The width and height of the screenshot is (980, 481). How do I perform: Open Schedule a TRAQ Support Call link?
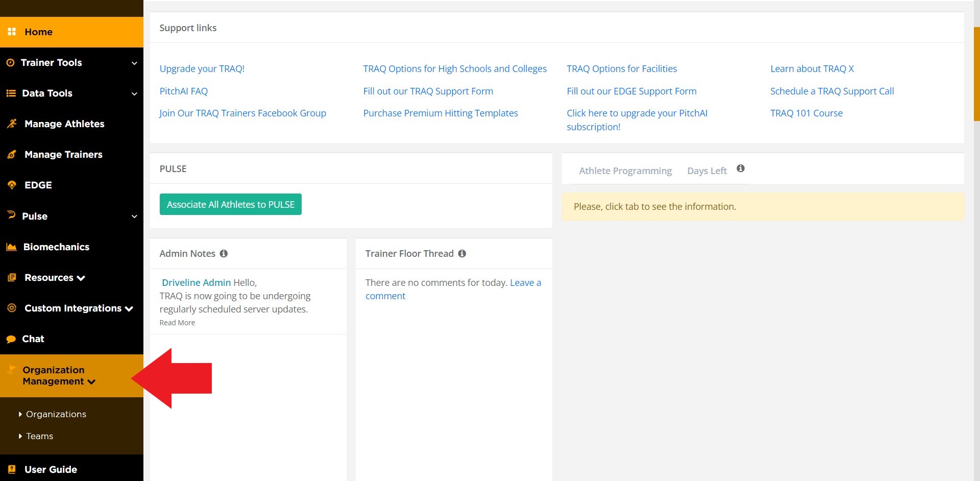(832, 91)
